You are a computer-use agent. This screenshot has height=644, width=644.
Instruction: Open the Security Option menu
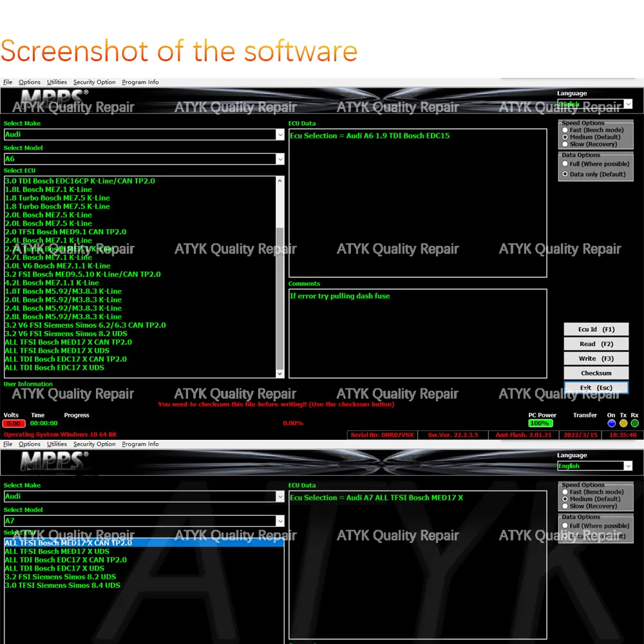94,82
